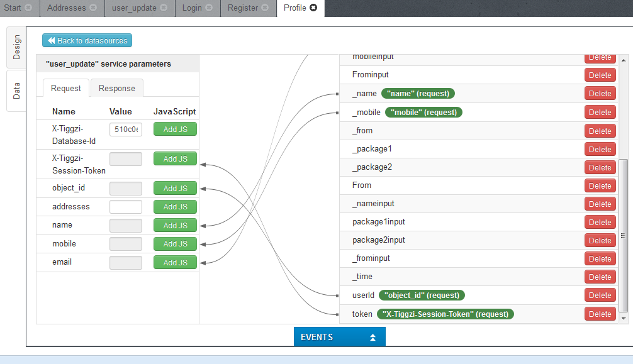This screenshot has height=364, width=633.
Task: Switch to the Response tab
Action: pyautogui.click(x=117, y=88)
